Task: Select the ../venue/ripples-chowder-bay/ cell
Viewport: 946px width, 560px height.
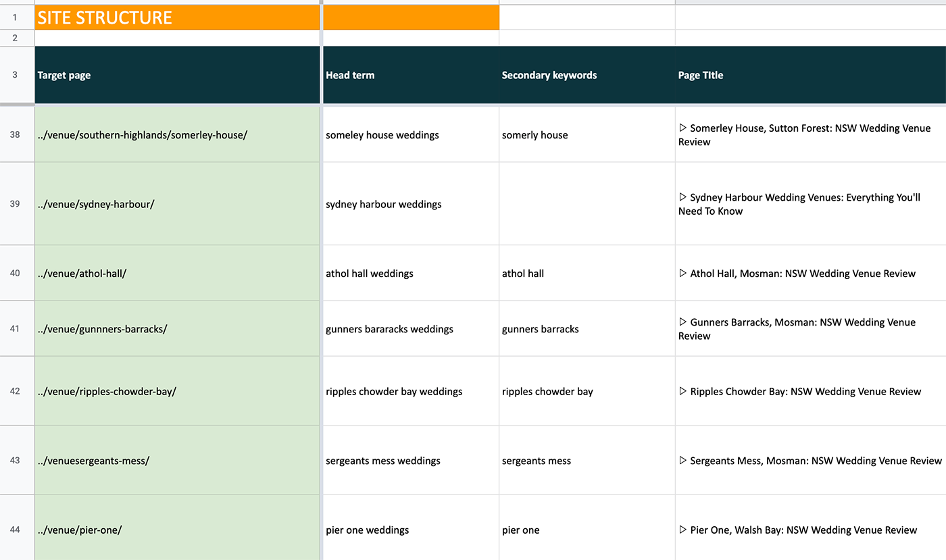Action: tap(177, 391)
